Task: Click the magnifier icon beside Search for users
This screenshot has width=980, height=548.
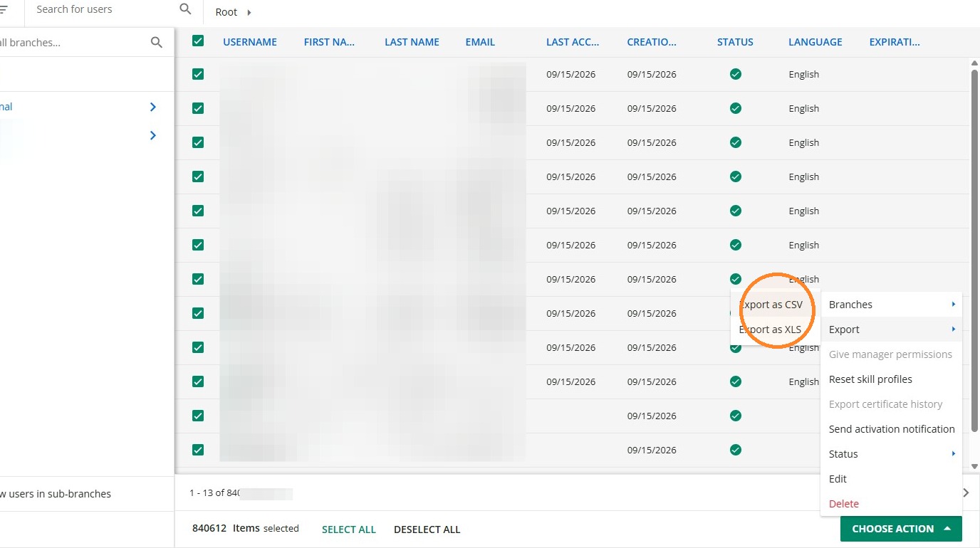Action: 185,9
